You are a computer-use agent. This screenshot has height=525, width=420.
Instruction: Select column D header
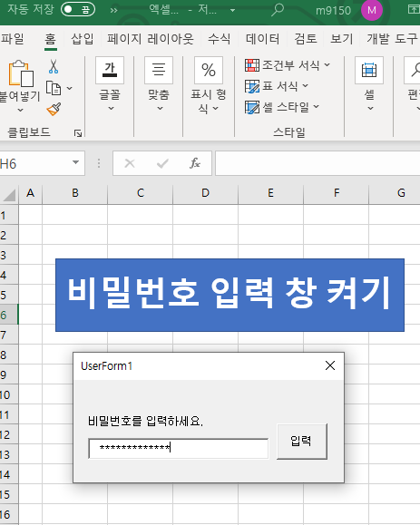coord(205,193)
